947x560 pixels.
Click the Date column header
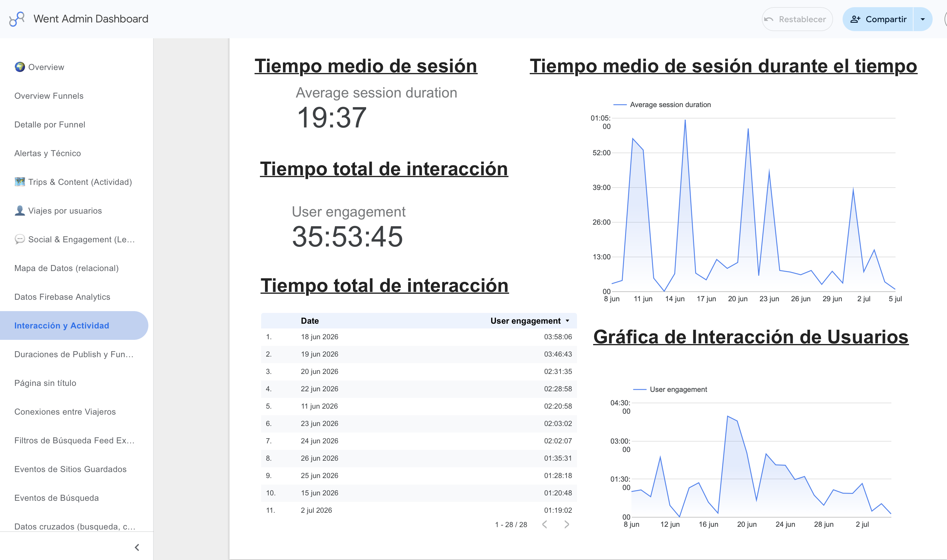[309, 321]
